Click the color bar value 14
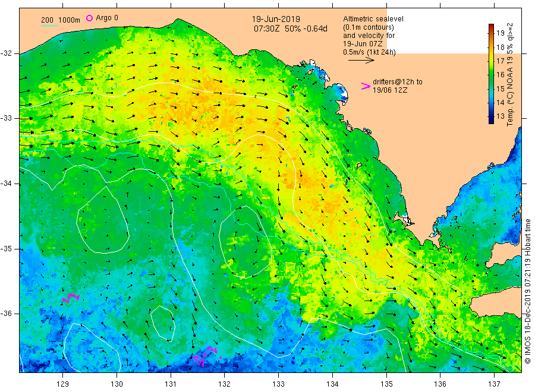535x392 pixels. 500,102
